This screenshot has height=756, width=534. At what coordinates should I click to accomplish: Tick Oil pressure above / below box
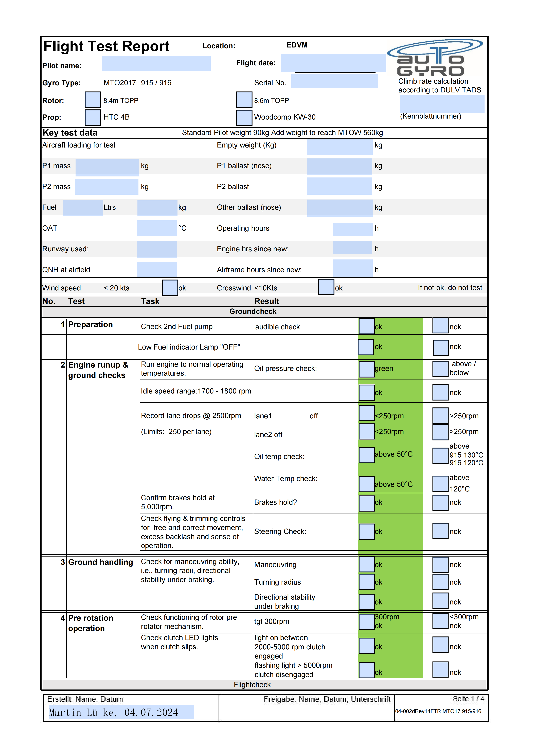[x=441, y=369]
